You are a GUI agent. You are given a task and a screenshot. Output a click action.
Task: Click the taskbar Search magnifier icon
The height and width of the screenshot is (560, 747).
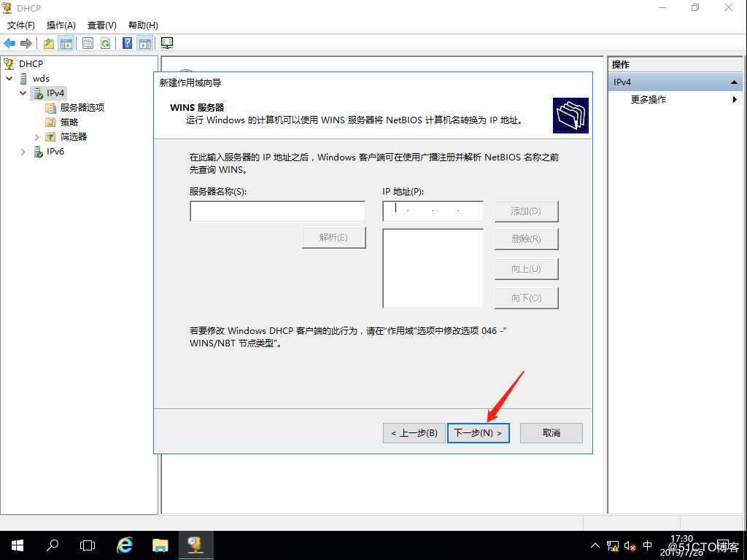53,545
